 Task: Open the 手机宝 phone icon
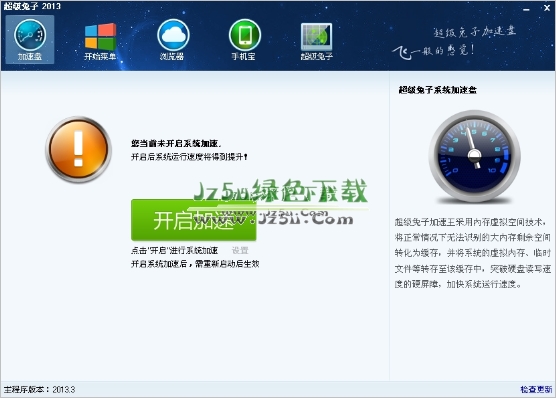click(x=244, y=40)
